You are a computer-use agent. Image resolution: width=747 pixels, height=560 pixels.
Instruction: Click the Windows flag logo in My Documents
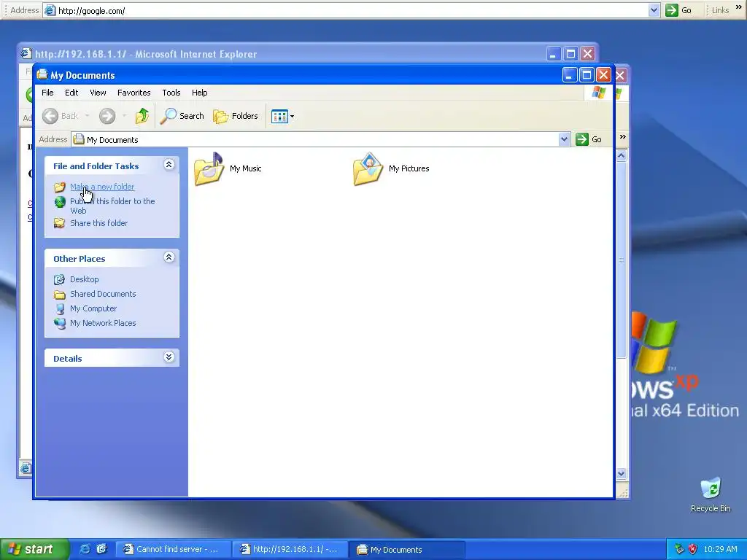pyautogui.click(x=598, y=93)
